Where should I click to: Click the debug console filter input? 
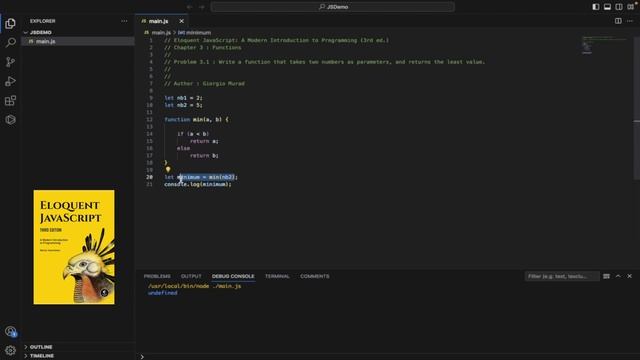click(x=562, y=276)
